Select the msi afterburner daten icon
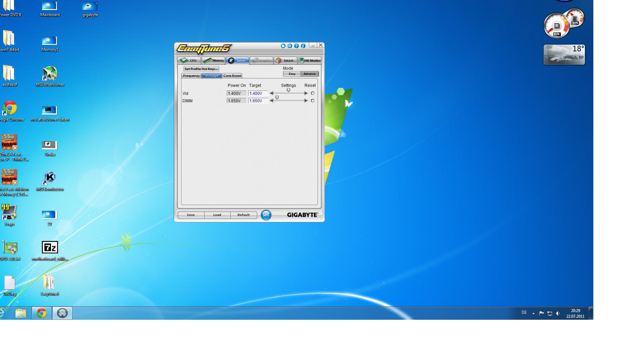 50,114
